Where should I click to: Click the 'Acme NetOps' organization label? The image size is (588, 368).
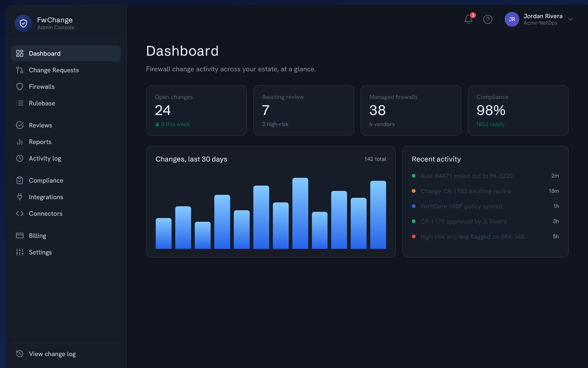tap(540, 23)
